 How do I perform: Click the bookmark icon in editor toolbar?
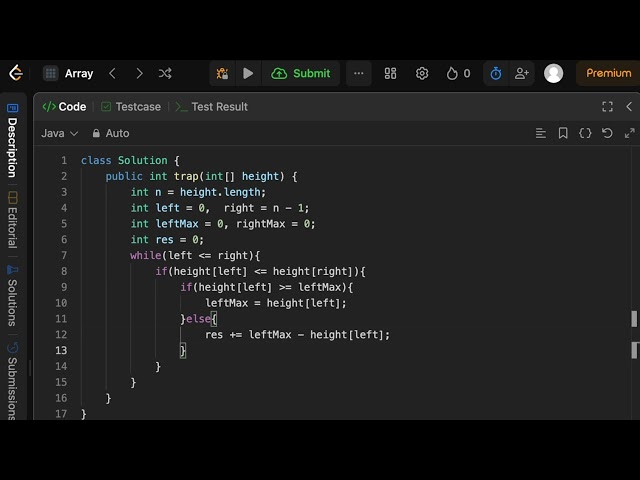coord(563,133)
